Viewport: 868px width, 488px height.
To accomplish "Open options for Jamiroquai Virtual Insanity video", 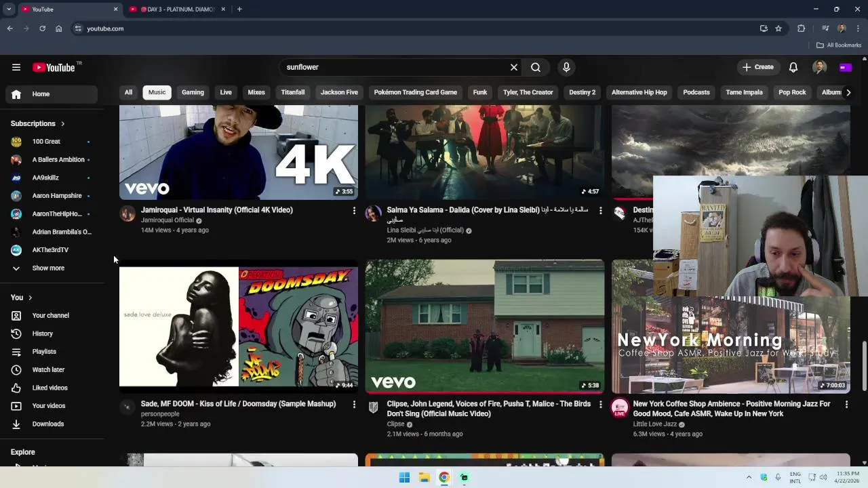I will click(354, 211).
